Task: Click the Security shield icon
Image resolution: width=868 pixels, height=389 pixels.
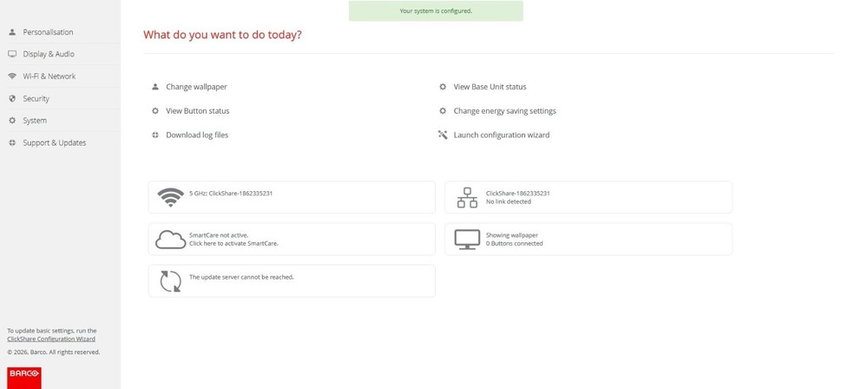Action: [x=12, y=99]
